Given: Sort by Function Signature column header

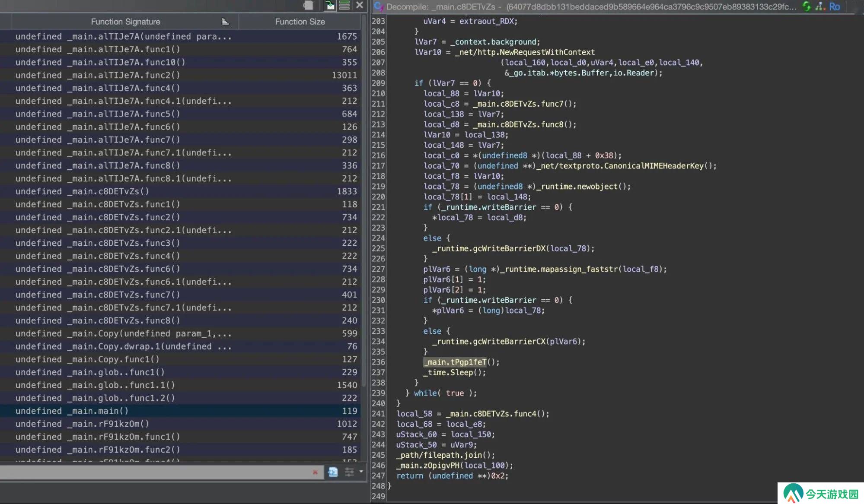Looking at the screenshot, I should 125,22.
